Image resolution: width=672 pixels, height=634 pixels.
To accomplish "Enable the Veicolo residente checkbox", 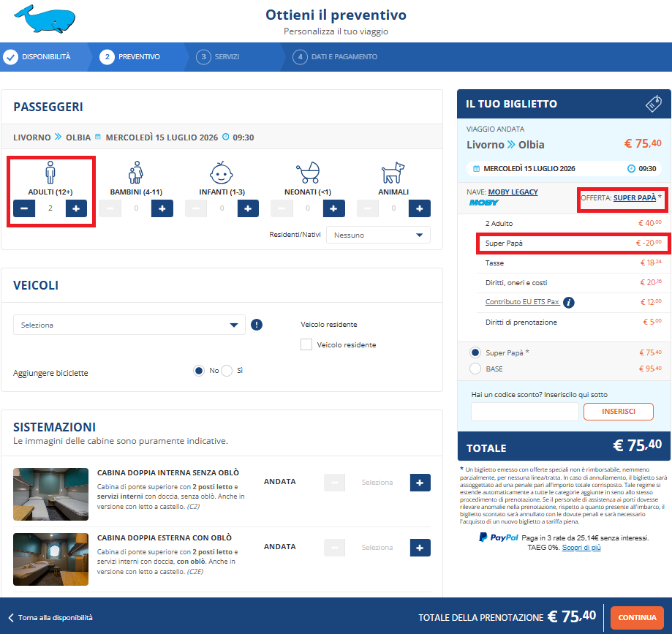I will coord(306,344).
